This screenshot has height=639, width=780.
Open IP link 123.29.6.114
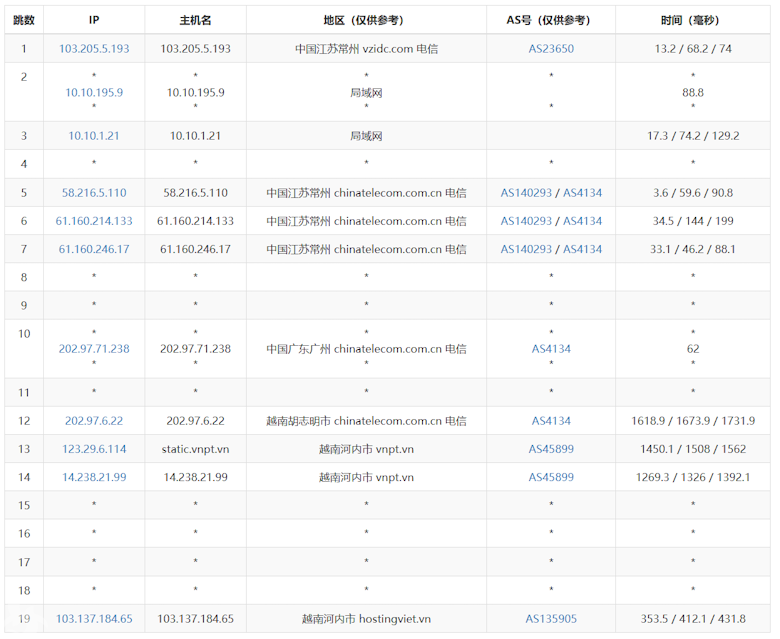point(94,449)
